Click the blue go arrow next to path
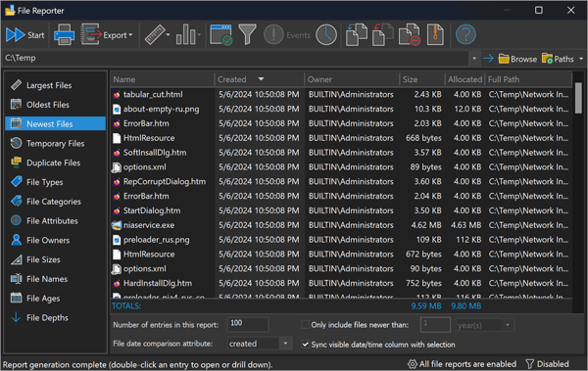 coord(488,59)
